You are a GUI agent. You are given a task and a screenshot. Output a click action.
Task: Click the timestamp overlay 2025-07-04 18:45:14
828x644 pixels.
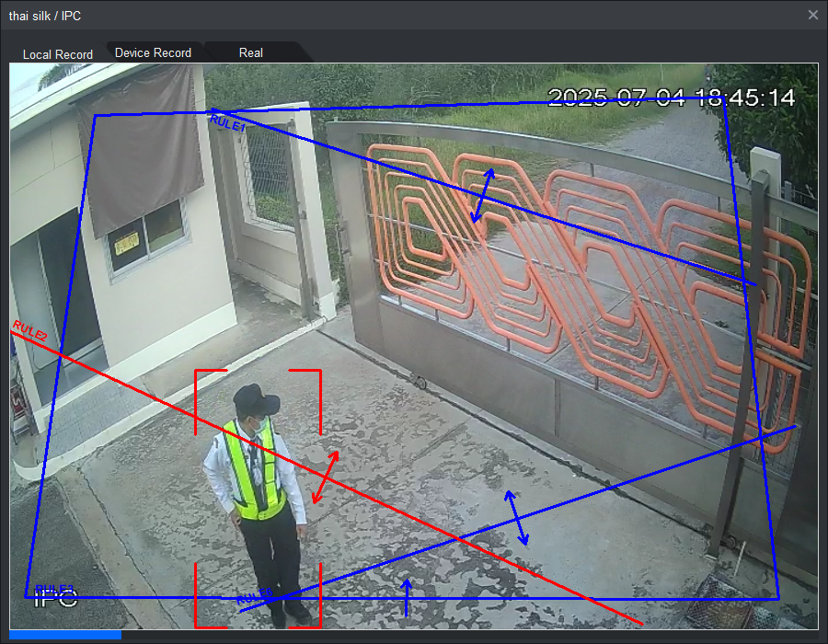pos(671,98)
